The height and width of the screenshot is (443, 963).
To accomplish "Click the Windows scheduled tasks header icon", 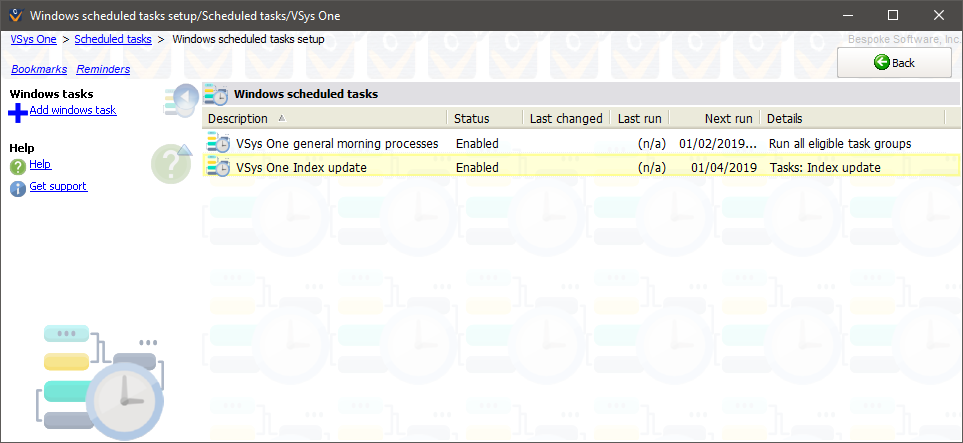I will (217, 95).
